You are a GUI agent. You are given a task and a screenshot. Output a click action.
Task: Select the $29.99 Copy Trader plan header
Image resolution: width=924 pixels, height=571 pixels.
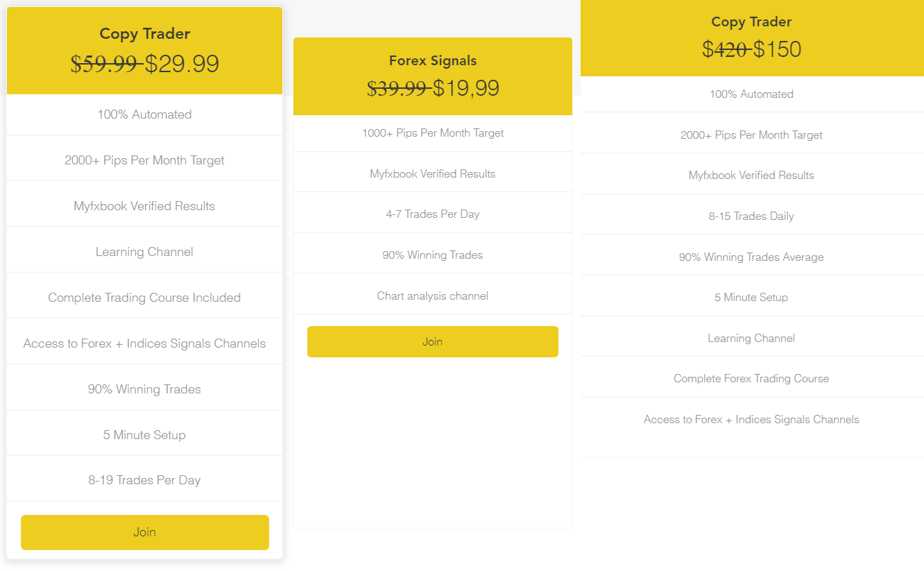click(145, 51)
